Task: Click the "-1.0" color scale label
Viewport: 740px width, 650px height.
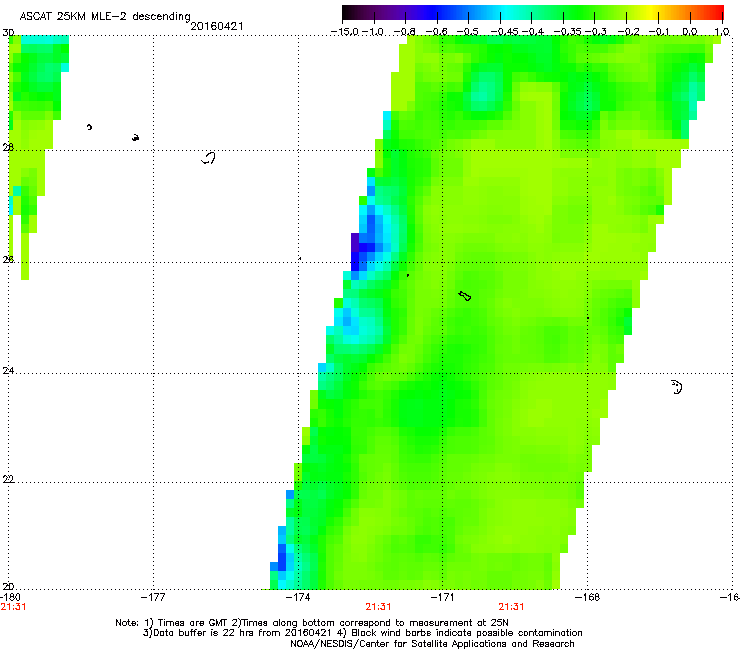Action: (373, 32)
